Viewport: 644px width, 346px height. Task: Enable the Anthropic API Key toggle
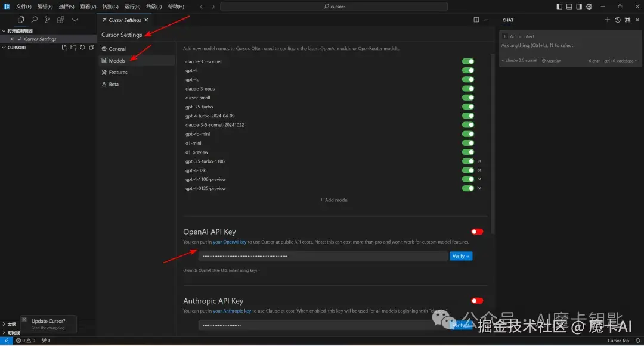click(477, 301)
